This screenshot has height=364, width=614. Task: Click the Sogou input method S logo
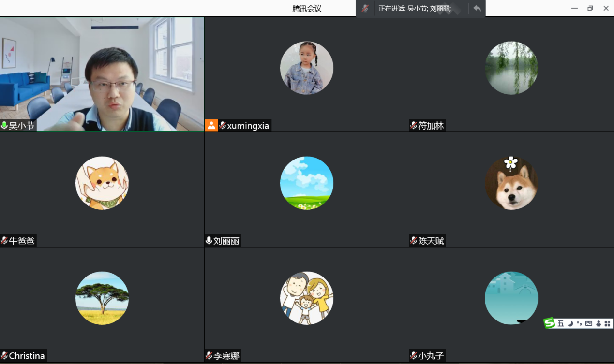tap(549, 323)
